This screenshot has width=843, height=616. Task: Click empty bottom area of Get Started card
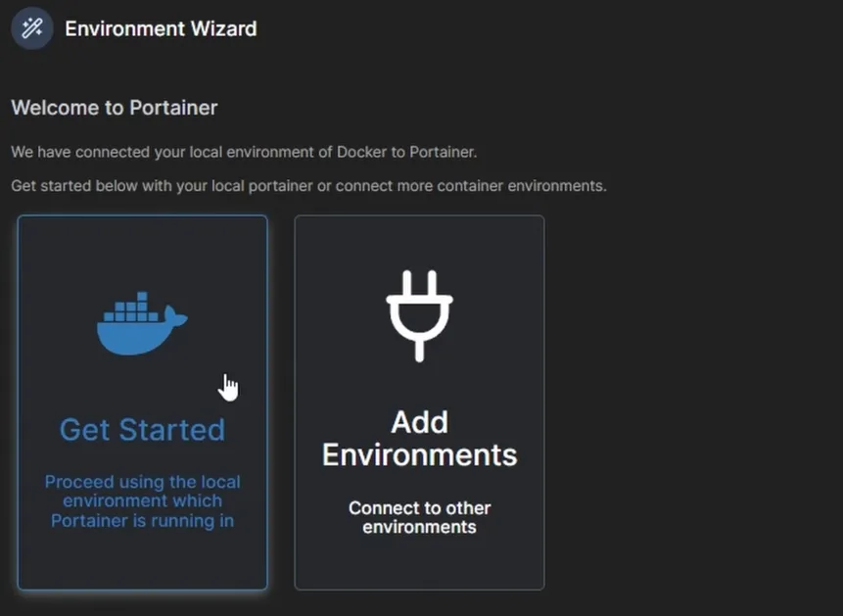pyautogui.click(x=142, y=559)
